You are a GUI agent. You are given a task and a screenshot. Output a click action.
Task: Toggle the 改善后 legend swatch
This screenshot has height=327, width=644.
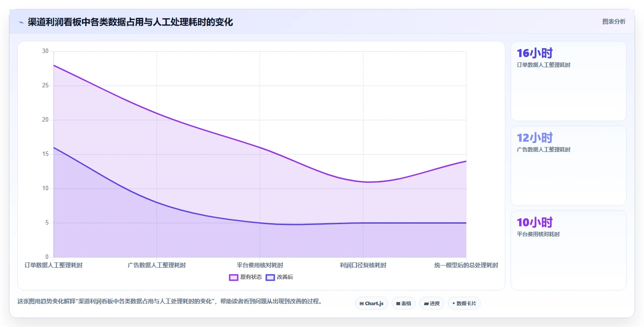270,277
